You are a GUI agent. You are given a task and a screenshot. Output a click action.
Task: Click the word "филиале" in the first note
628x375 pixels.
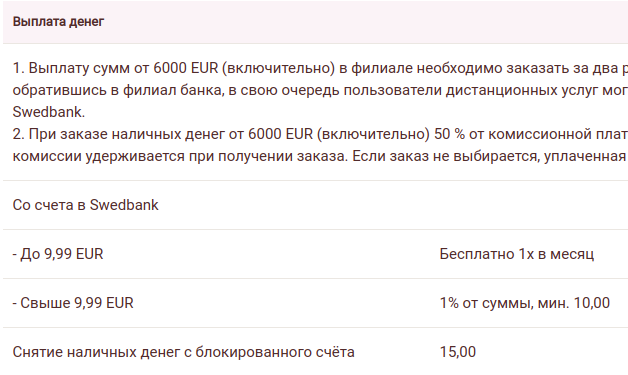point(382,68)
